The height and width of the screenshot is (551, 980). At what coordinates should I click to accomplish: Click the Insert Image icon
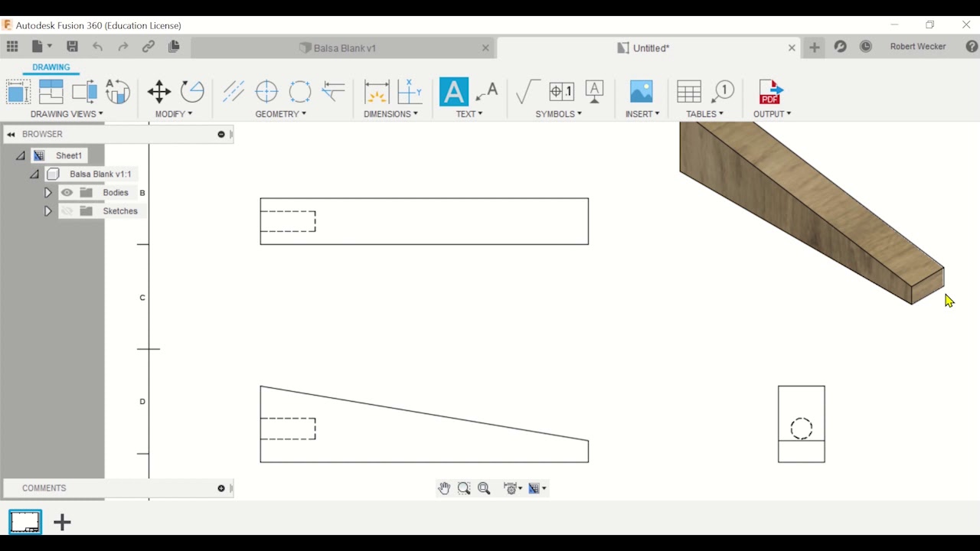pos(642,92)
